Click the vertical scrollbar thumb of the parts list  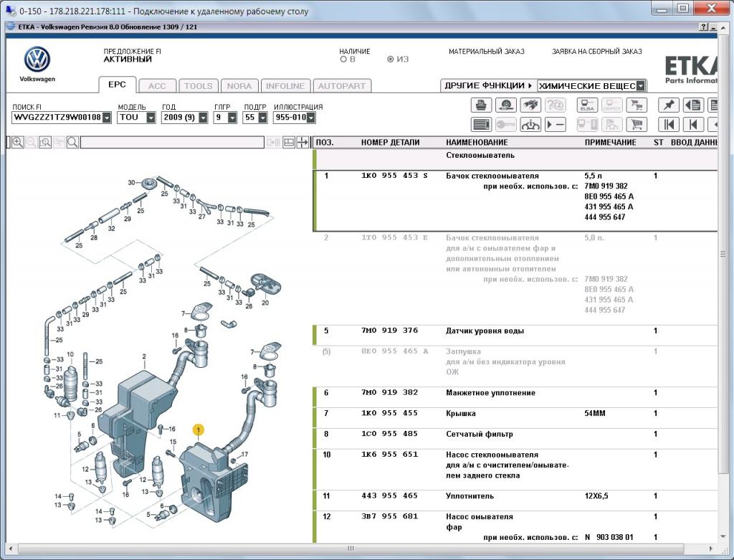(x=723, y=254)
